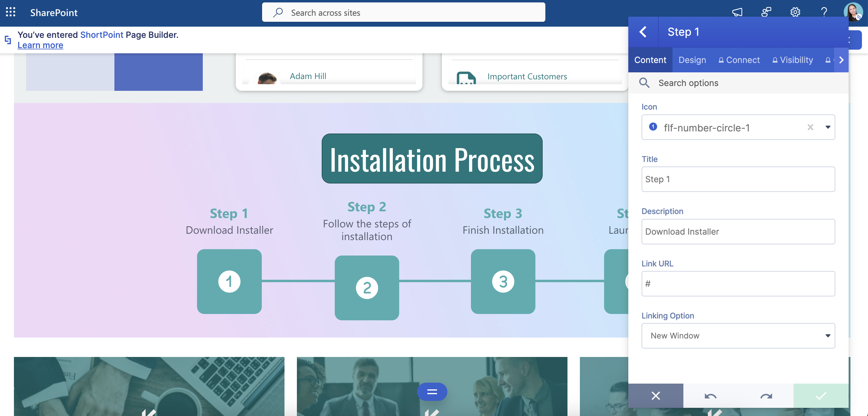The width and height of the screenshot is (868, 416).
Task: Open the SharePoint app launcher grid
Action: point(11,12)
